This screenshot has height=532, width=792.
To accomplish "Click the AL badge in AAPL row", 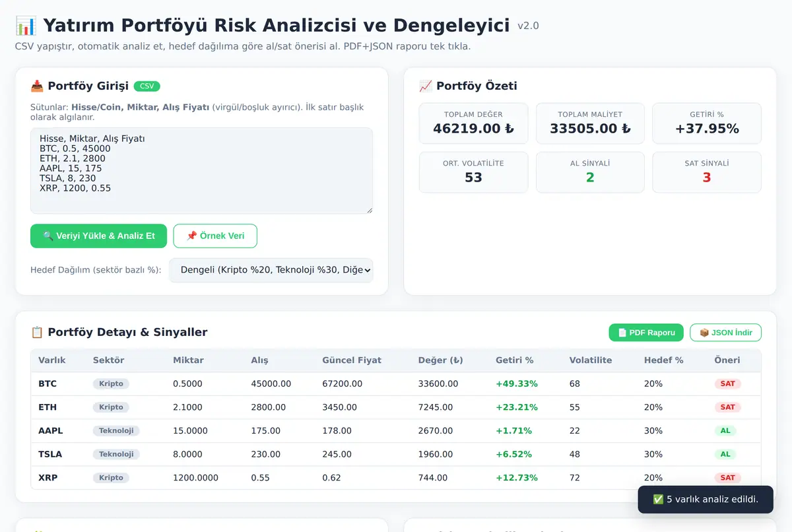I will tap(725, 430).
